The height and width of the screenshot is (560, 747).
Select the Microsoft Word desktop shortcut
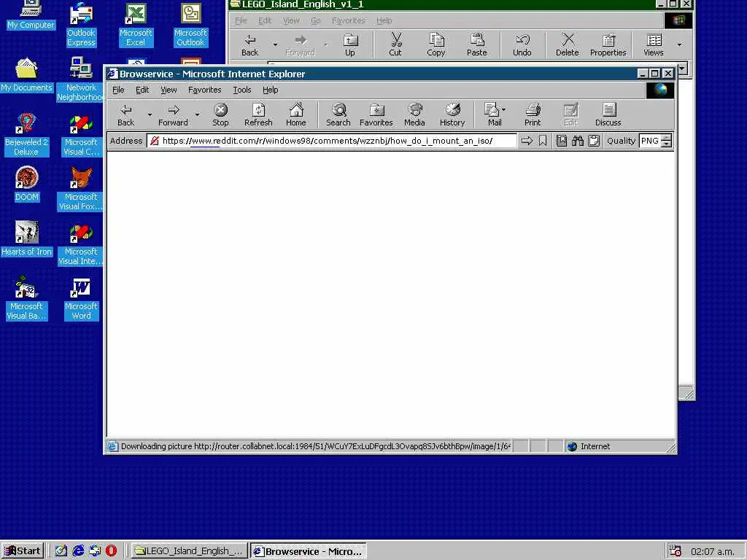(x=81, y=299)
